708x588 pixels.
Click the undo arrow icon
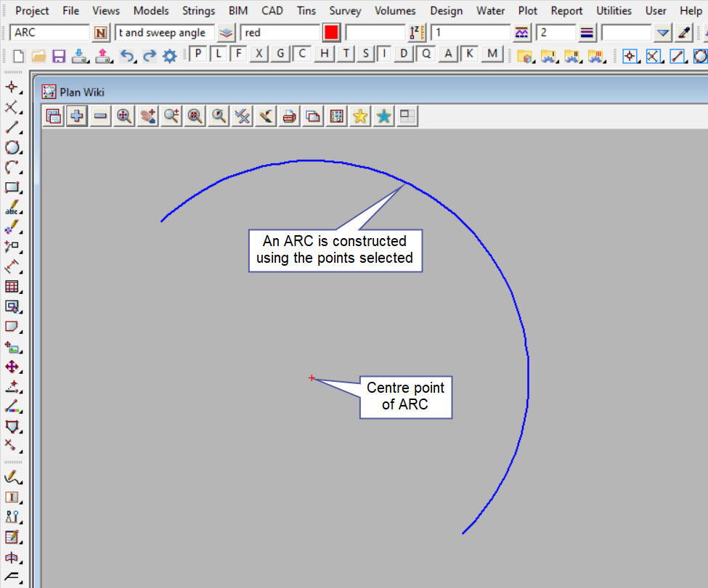pyautogui.click(x=126, y=56)
